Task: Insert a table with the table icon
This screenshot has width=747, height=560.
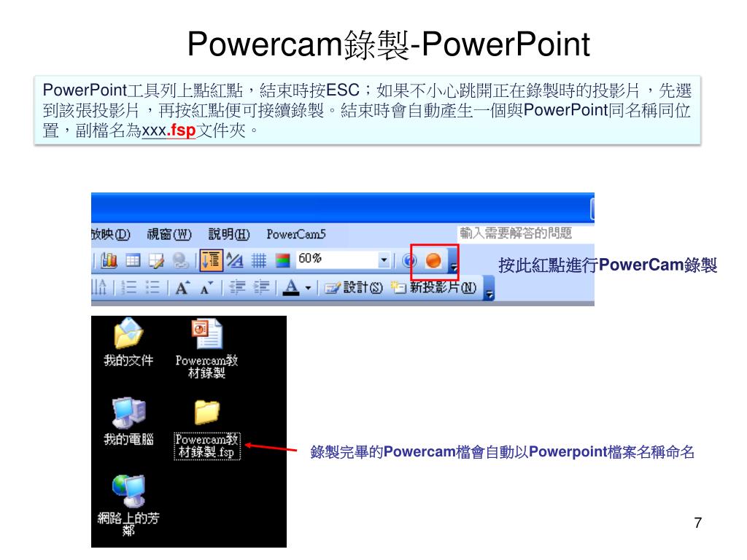Action: coord(133,260)
